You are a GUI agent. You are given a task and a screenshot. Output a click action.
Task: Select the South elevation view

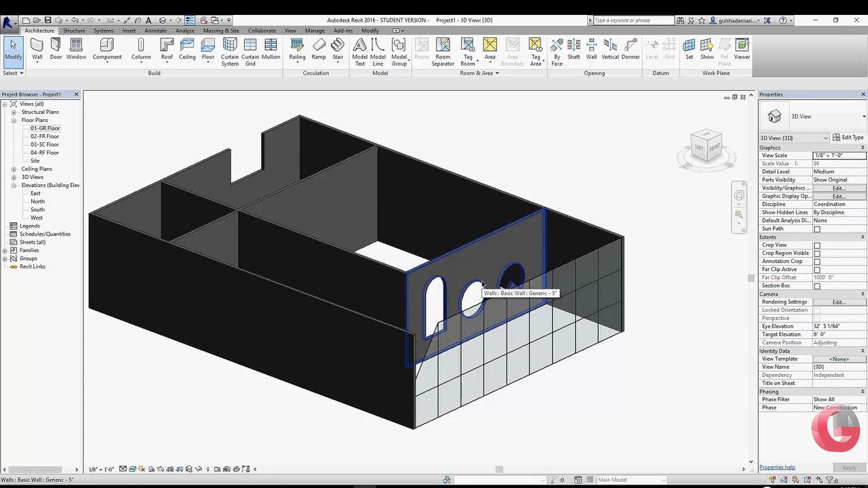click(37, 210)
